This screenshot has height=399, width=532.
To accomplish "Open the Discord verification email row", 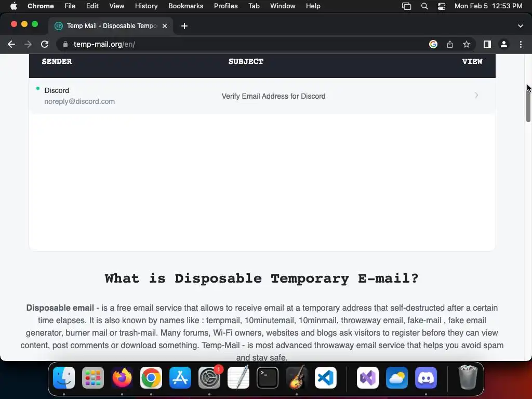I will tap(262, 96).
